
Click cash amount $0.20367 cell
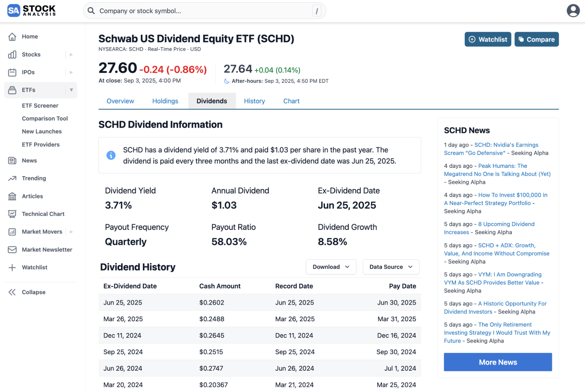(213, 385)
